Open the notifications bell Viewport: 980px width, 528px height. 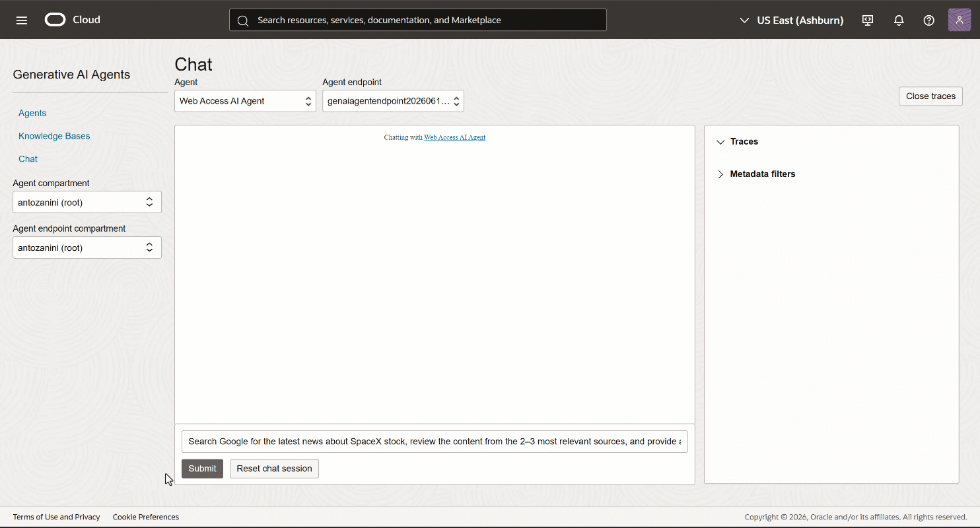click(x=899, y=20)
